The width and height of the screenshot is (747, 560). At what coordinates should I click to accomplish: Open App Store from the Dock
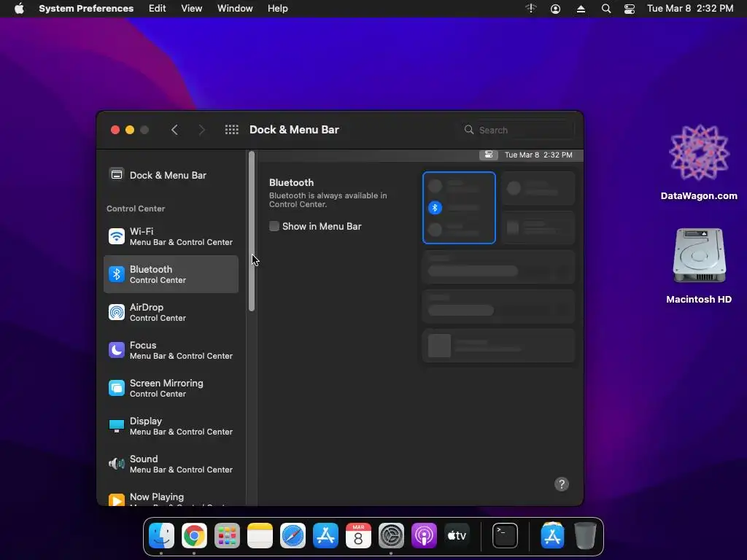[325, 536]
